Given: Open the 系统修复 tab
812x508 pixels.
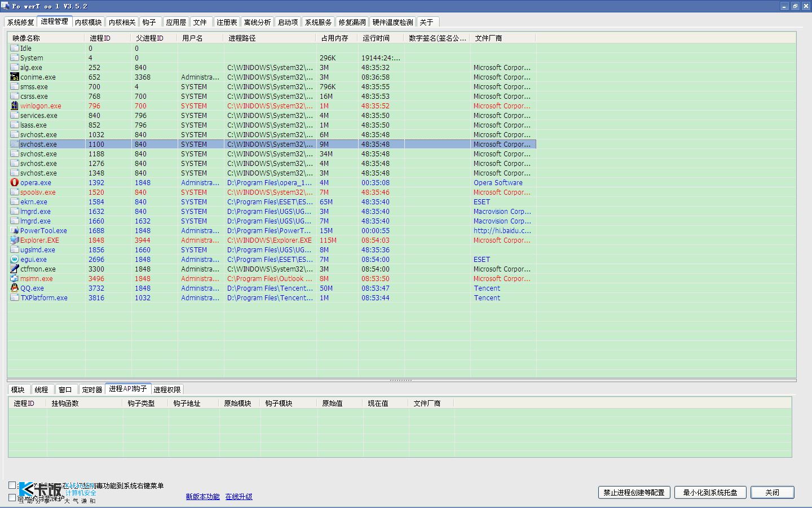Looking at the screenshot, I should click(x=21, y=22).
